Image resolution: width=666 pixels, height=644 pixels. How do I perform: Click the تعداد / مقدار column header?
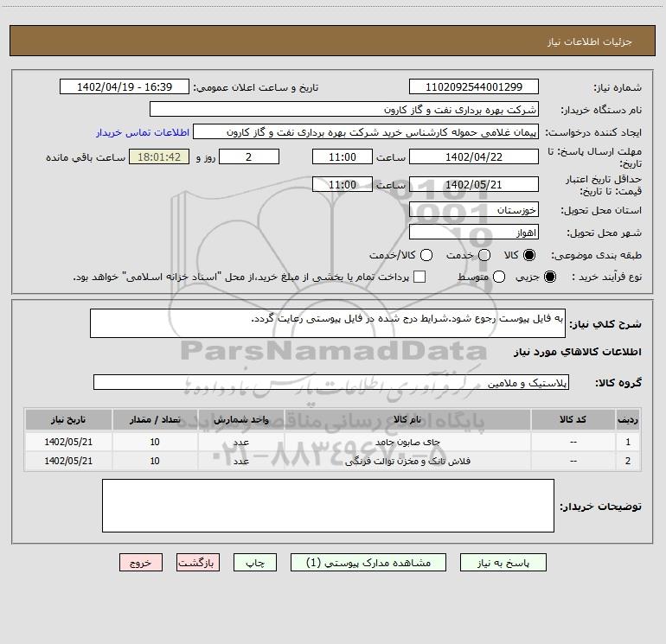pos(155,420)
